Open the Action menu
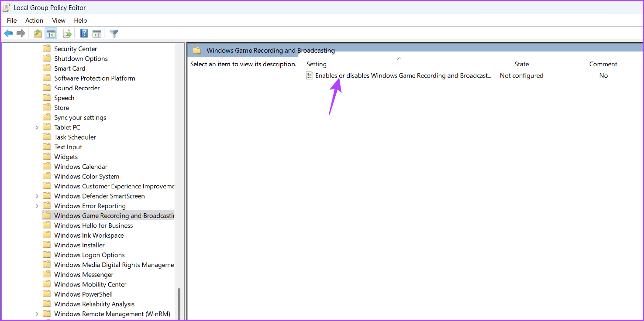The image size is (644, 321). [34, 20]
